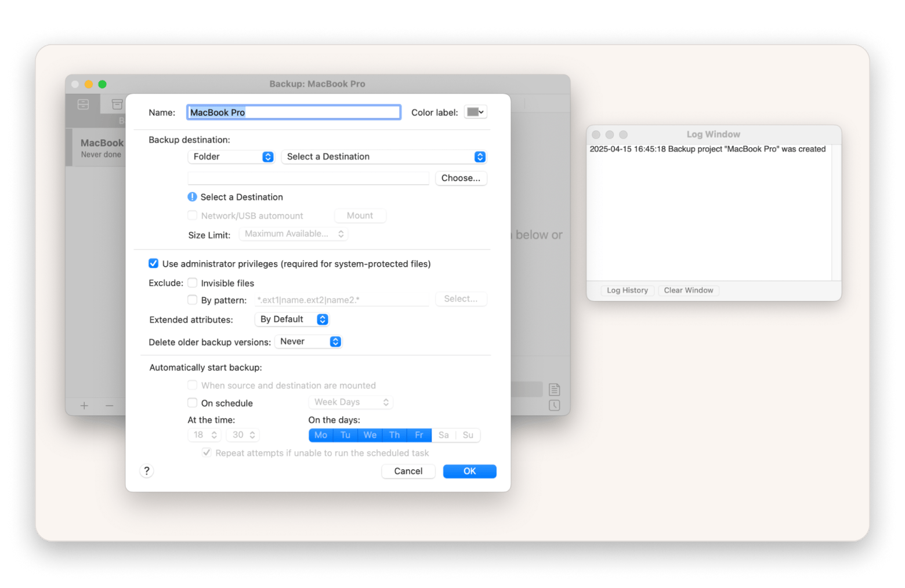Click the blue destination warning icon
The height and width of the screenshot is (588, 905).
(192, 197)
